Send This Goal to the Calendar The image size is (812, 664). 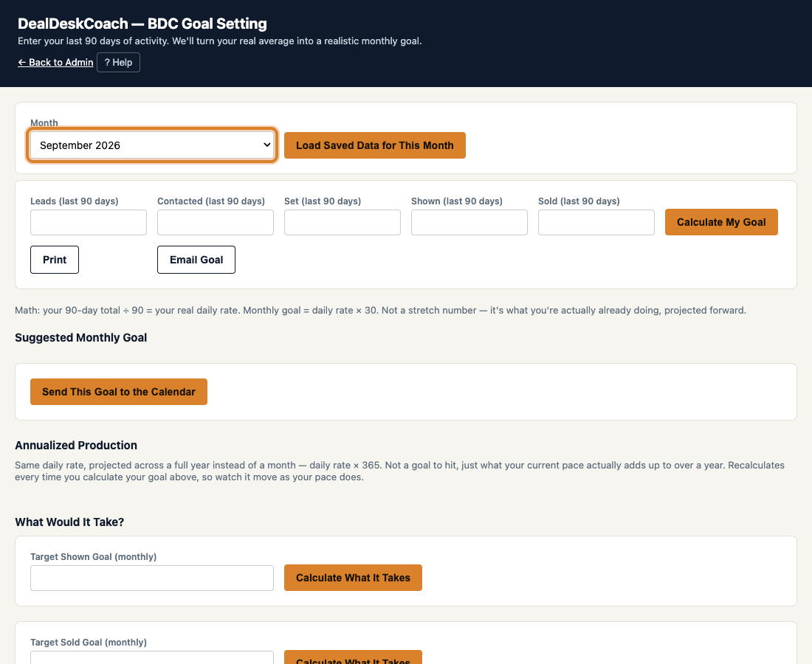119,392
